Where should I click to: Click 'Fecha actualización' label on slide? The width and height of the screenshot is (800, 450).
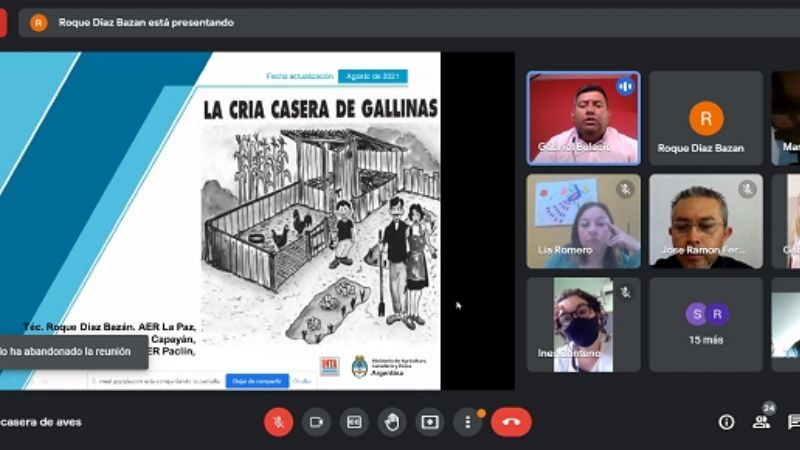point(299,76)
